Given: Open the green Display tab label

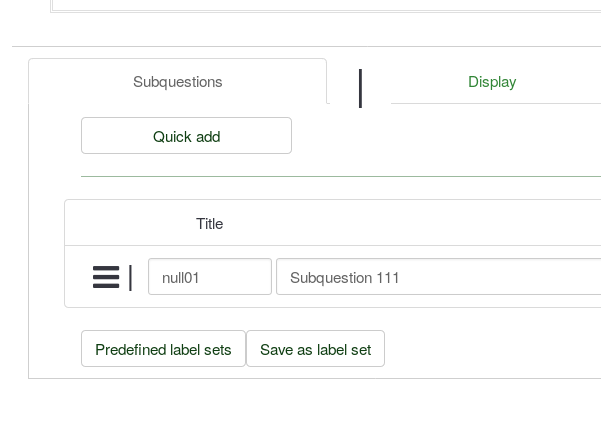Looking at the screenshot, I should [x=492, y=82].
